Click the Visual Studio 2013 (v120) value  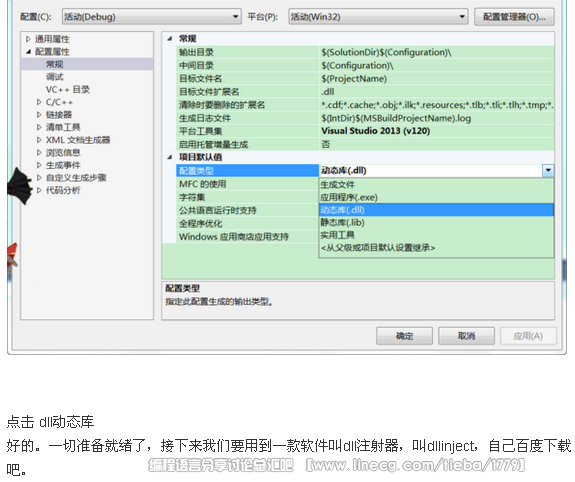(436, 131)
